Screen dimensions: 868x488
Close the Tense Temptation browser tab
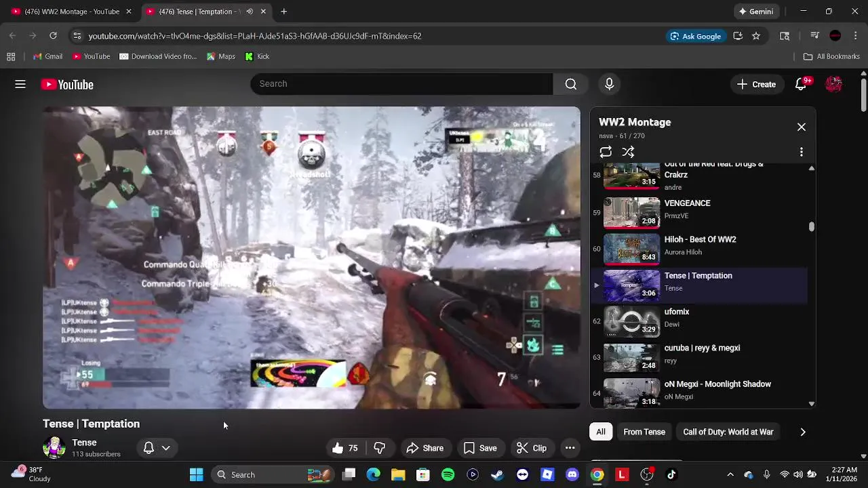pos(263,12)
